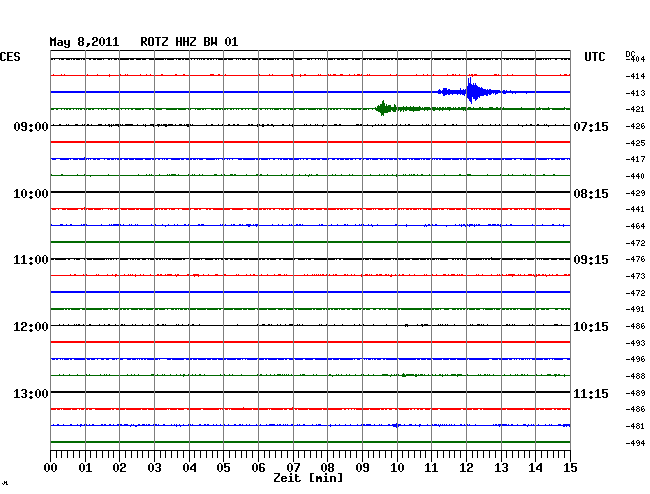Click minute tick label "14" on the bottom axis
Viewport: 650px width, 494px height.
click(535, 468)
